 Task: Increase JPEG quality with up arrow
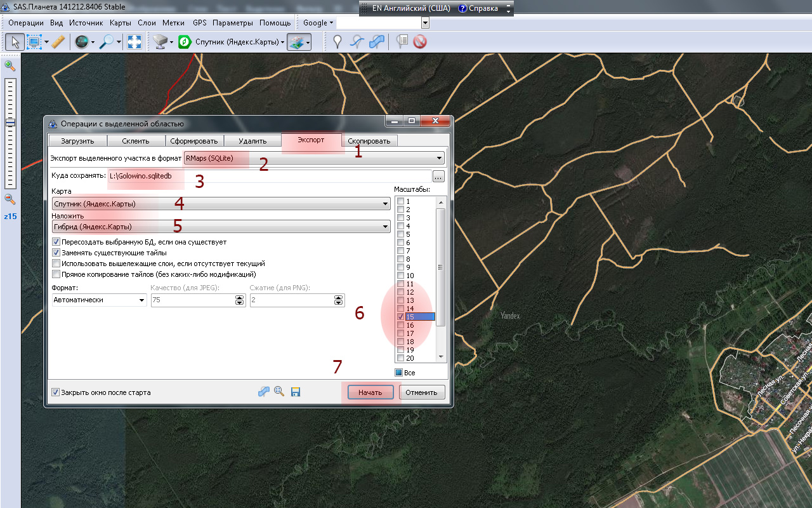click(x=240, y=297)
